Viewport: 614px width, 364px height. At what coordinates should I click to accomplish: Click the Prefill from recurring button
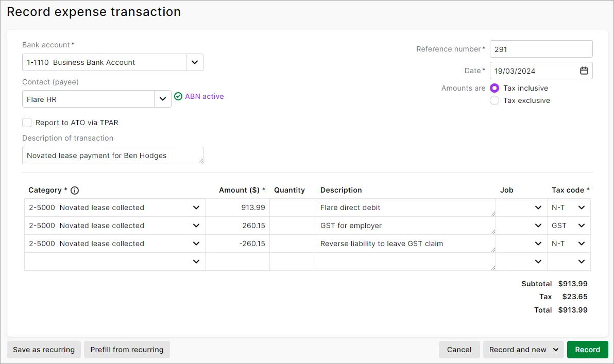(x=127, y=350)
